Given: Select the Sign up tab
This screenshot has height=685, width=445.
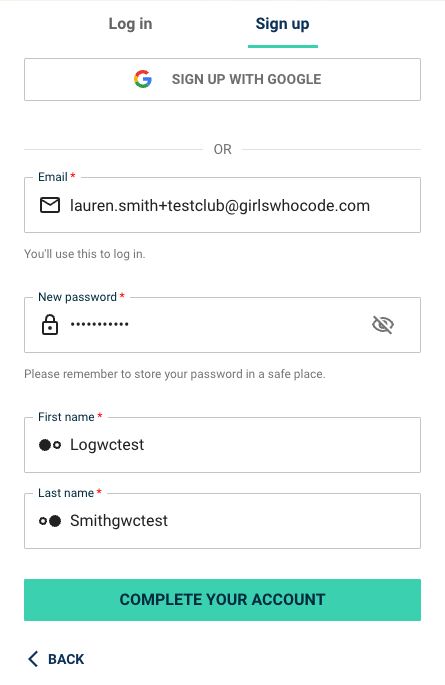Looking at the screenshot, I should click(x=283, y=24).
